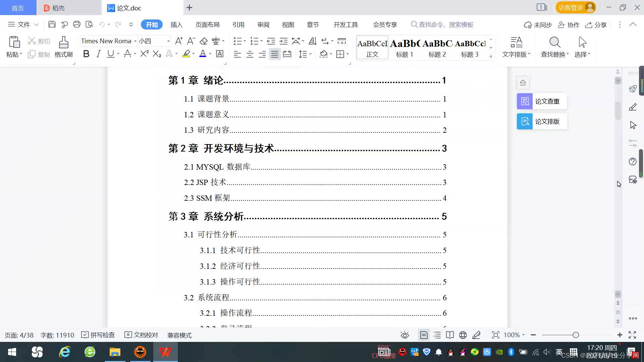Open the font size 小四 dropdown
644x362 pixels.
168,41
